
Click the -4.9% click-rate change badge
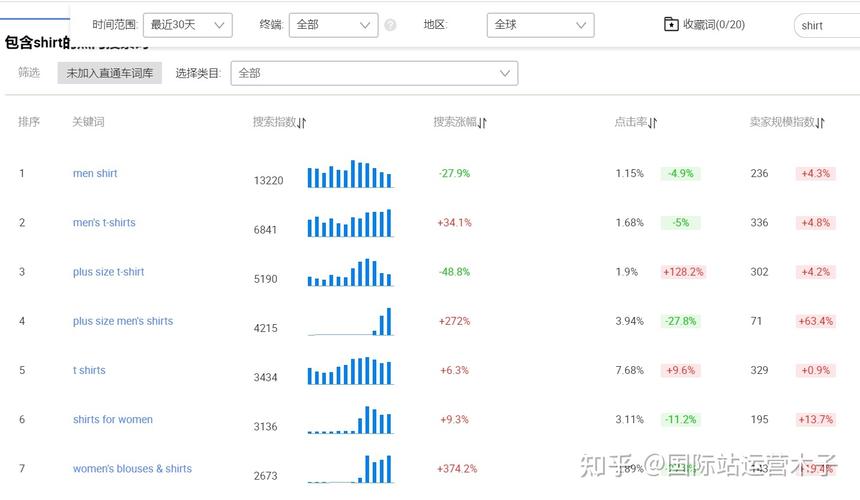tap(681, 174)
